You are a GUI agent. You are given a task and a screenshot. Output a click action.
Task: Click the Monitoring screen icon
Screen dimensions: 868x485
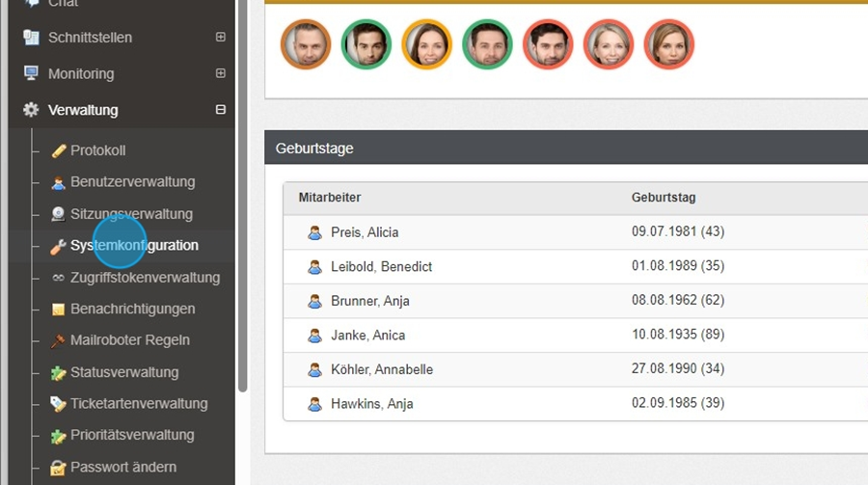tap(31, 73)
